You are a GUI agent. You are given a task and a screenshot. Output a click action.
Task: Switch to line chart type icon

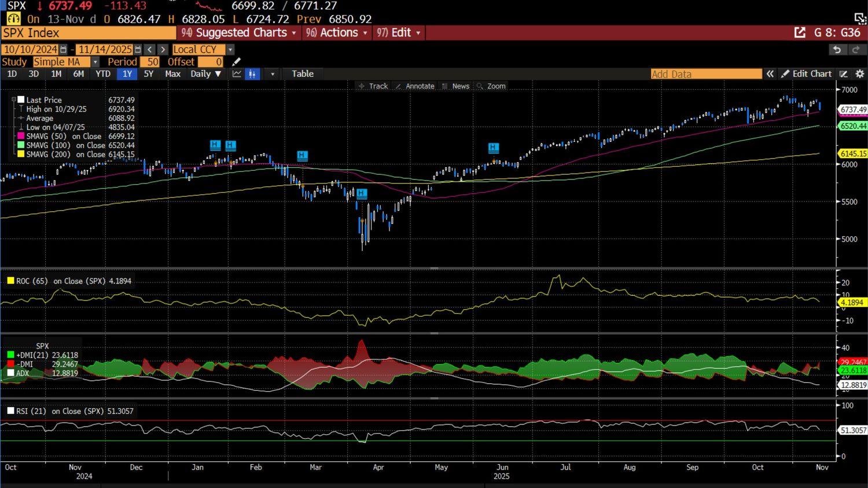(x=237, y=74)
